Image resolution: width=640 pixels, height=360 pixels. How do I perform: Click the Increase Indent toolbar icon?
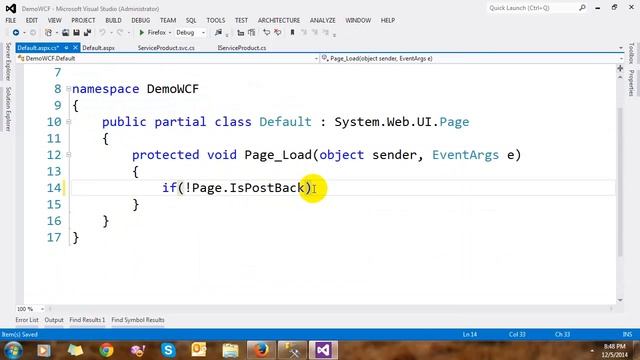(251, 32)
